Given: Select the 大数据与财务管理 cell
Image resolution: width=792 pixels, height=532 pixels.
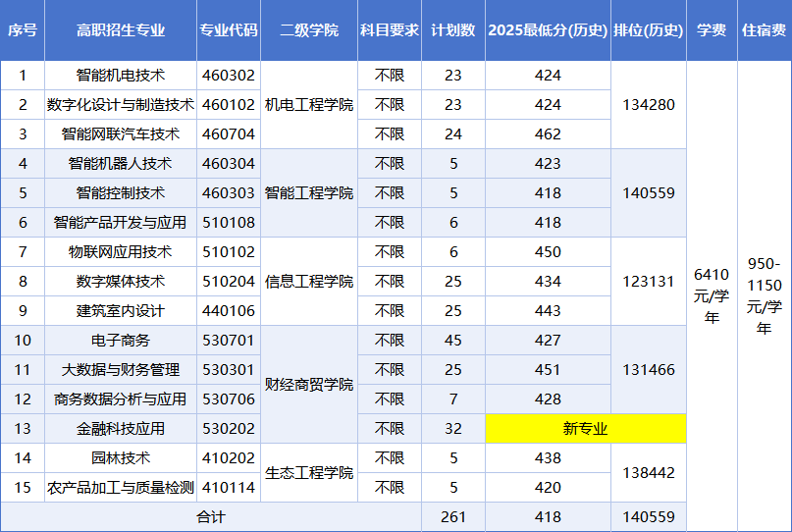Looking at the screenshot, I should (x=121, y=370).
